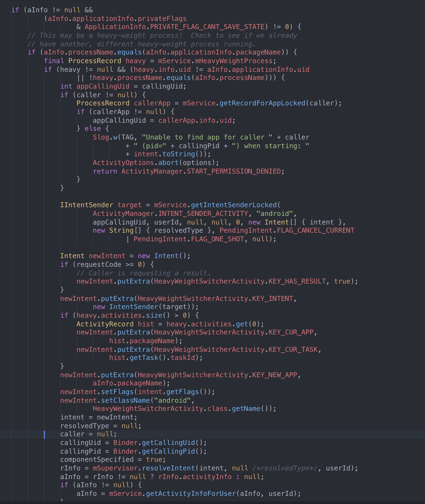425x504 pixels.
Task: Click intent.toString() call
Action: 170,154
